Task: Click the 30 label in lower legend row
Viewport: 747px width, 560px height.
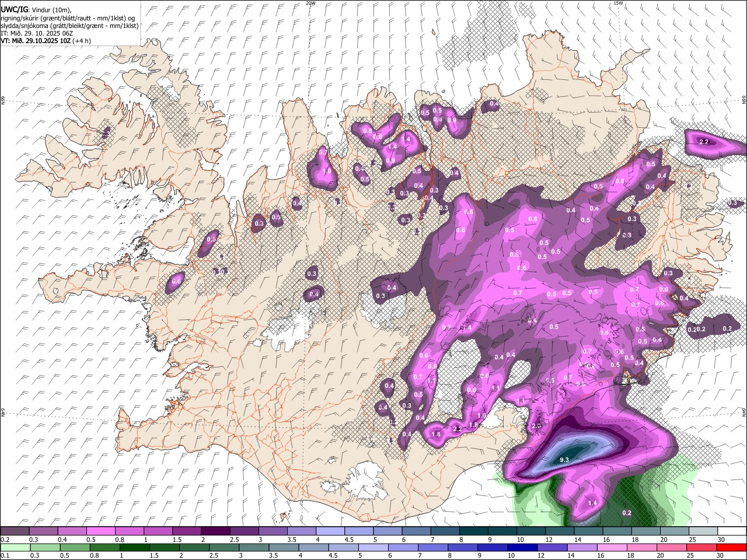Action: (x=721, y=556)
